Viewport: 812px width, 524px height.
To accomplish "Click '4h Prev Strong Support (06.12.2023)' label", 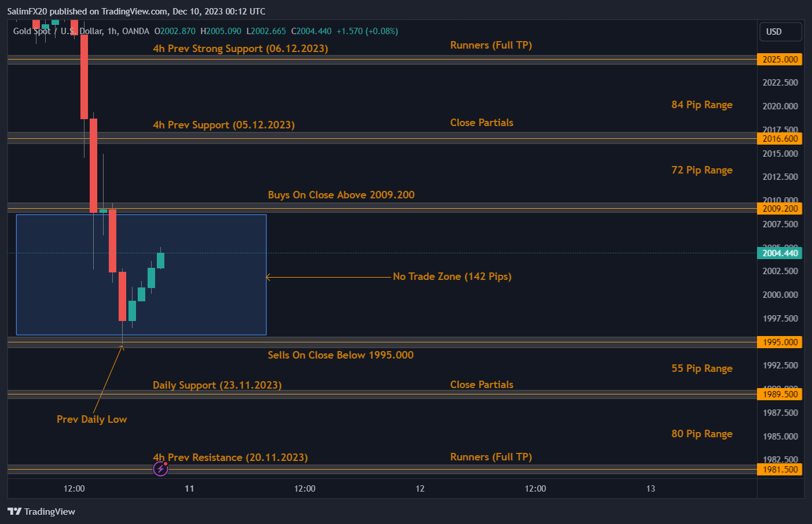I will (x=240, y=49).
